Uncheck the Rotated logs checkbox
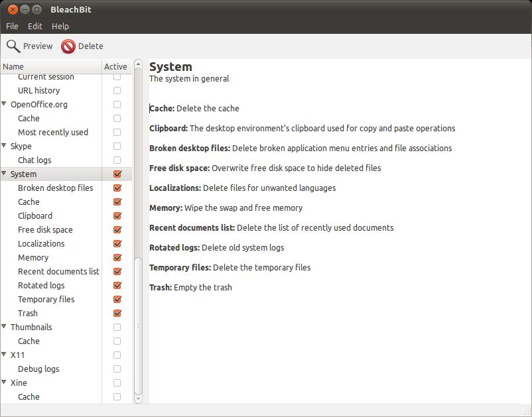This screenshot has height=417, width=532. click(x=117, y=285)
